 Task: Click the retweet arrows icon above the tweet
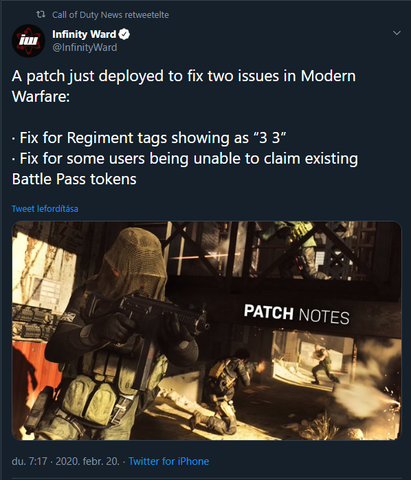(x=41, y=15)
